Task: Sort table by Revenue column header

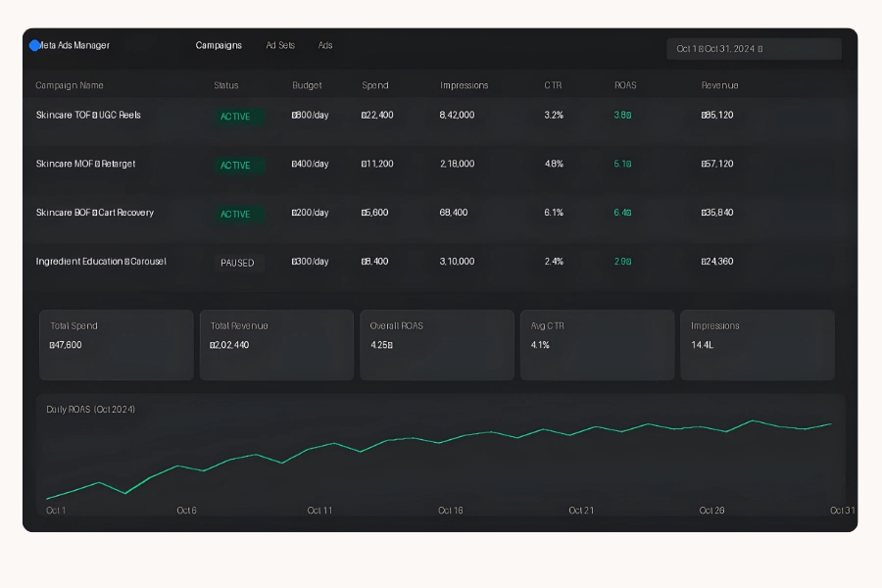Action: 719,85
